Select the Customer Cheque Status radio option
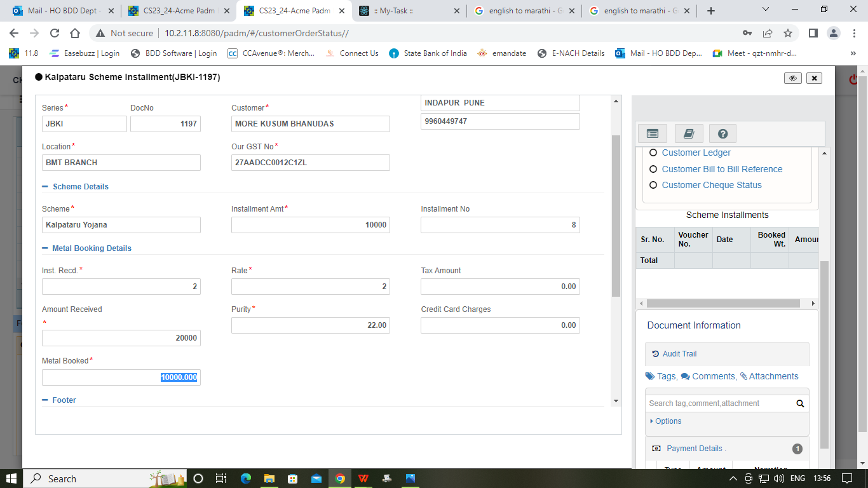The height and width of the screenshot is (488, 868). tap(653, 186)
